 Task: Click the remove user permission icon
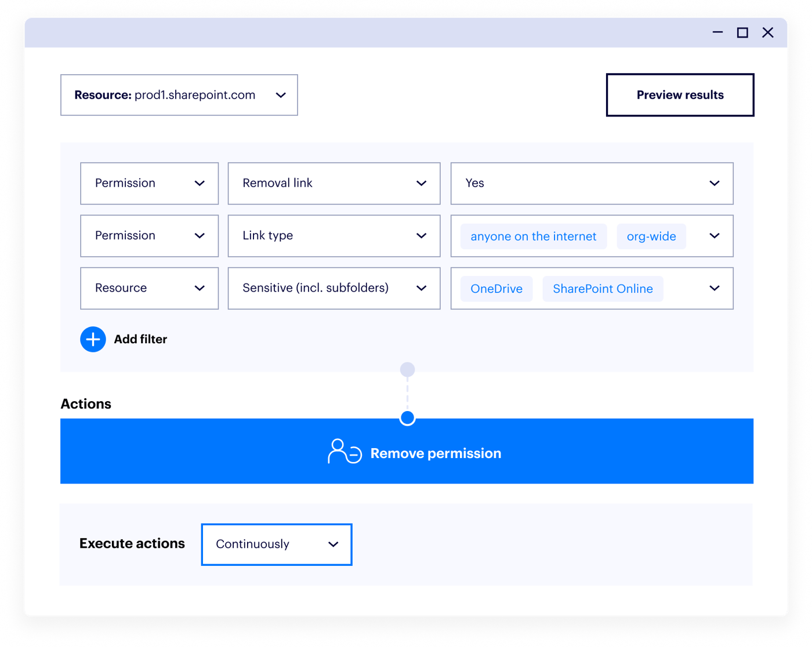click(345, 452)
